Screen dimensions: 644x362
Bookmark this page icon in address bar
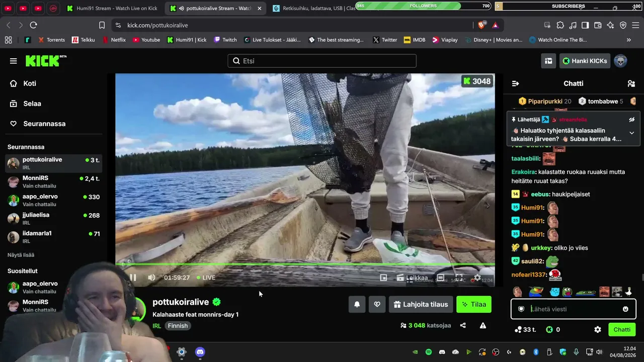click(x=102, y=25)
